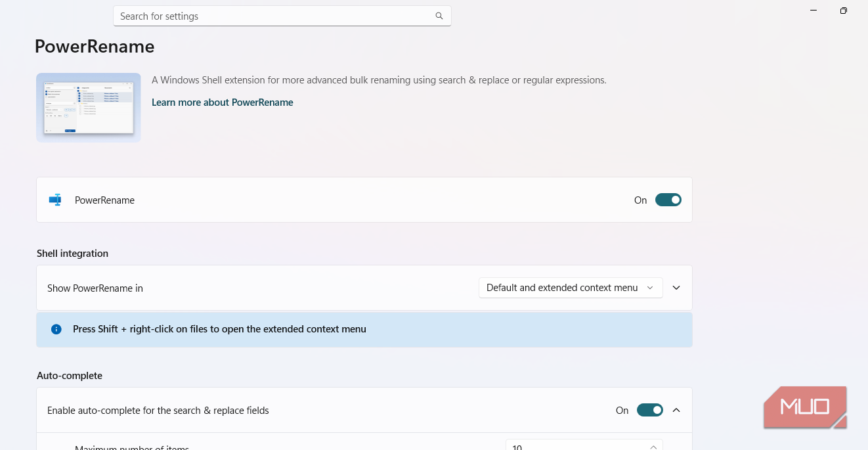Image resolution: width=868 pixels, height=450 pixels.
Task: Open the 'Learn more about PowerRename' link
Action: tap(223, 102)
